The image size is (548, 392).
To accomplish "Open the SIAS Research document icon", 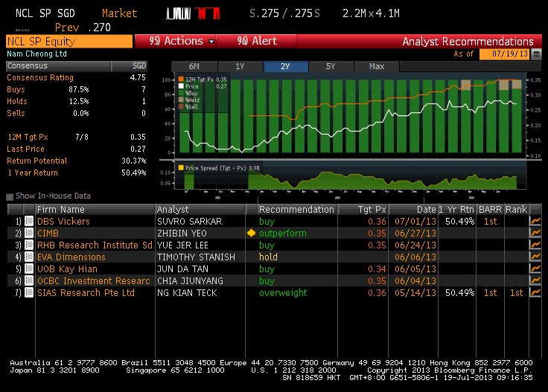I will point(29,292).
